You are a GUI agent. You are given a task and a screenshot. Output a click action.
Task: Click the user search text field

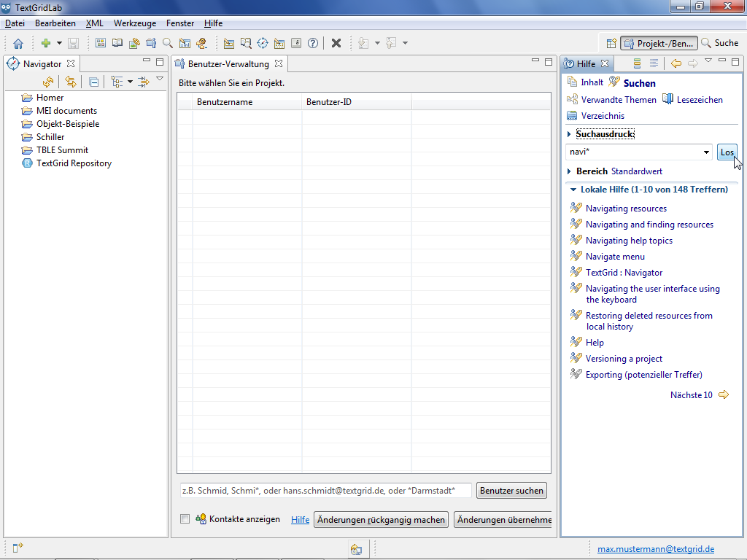tap(325, 491)
